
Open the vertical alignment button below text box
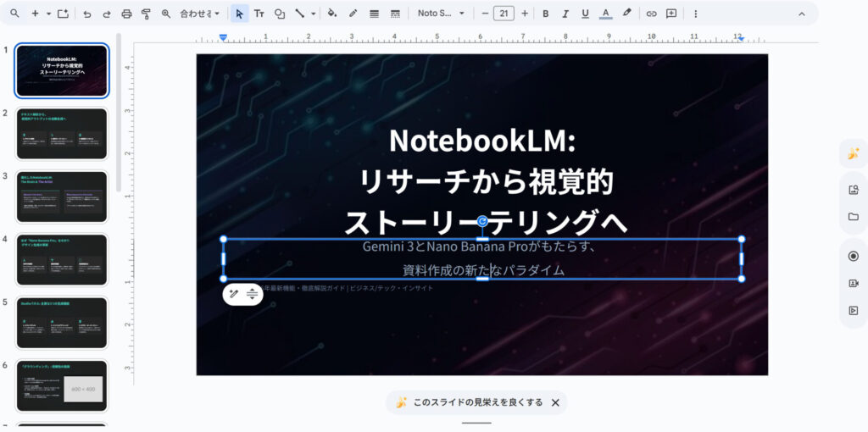[253, 294]
